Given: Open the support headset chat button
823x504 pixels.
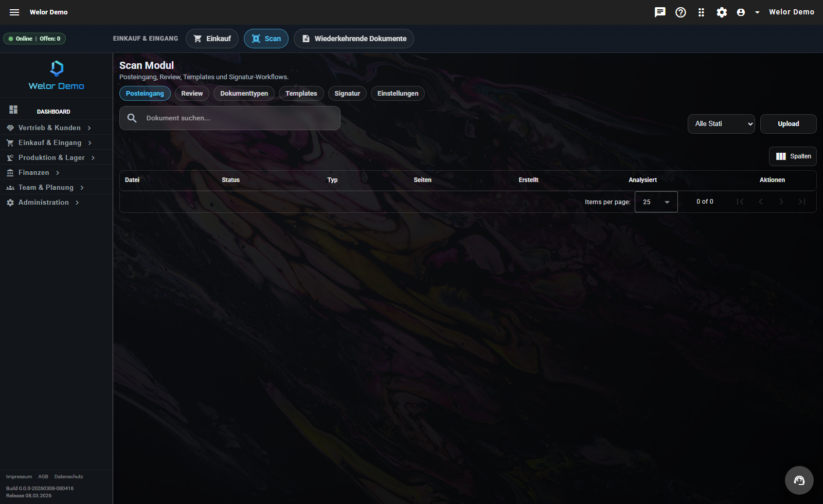Looking at the screenshot, I should (x=799, y=480).
